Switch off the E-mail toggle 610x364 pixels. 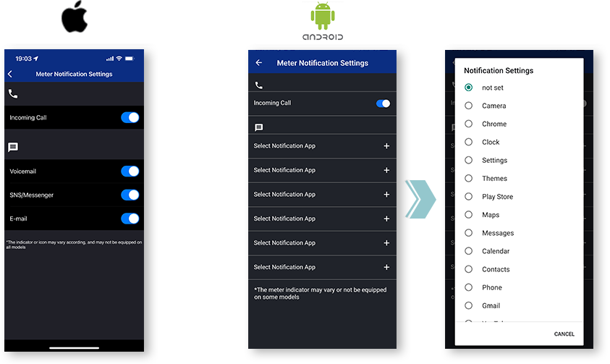click(130, 219)
